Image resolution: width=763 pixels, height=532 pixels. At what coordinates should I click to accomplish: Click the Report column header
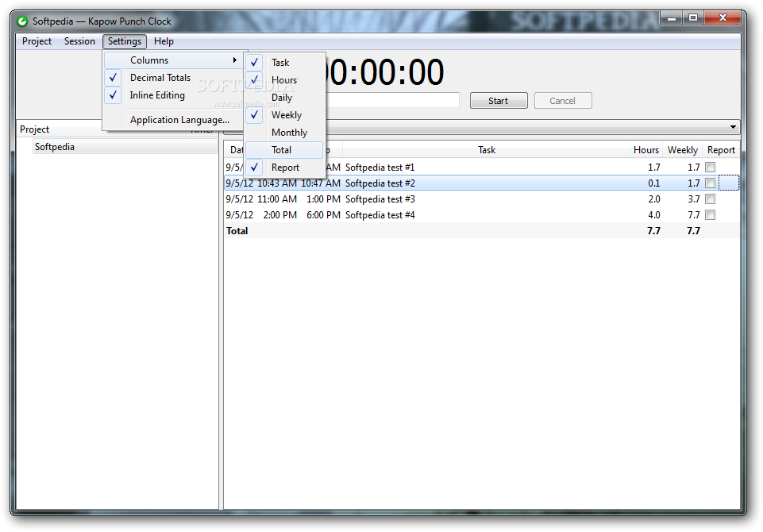[x=721, y=150]
